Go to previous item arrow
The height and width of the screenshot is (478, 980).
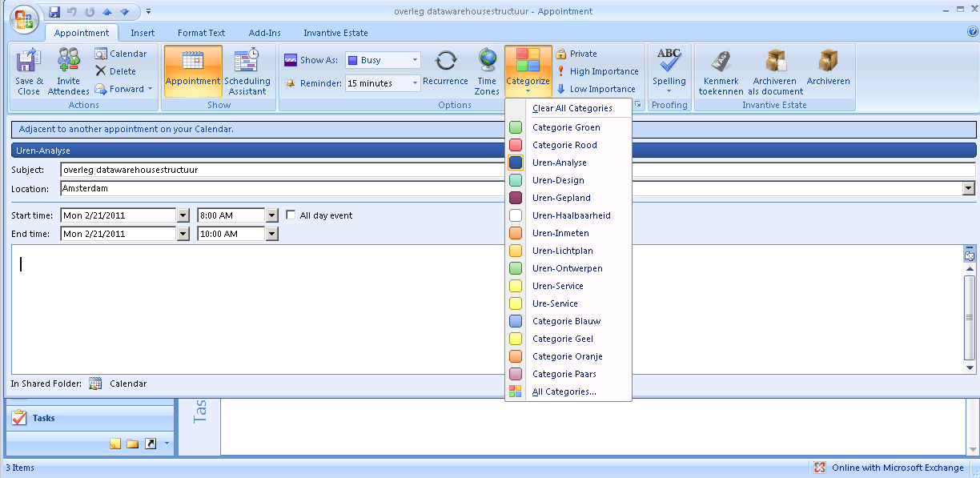[x=106, y=12]
